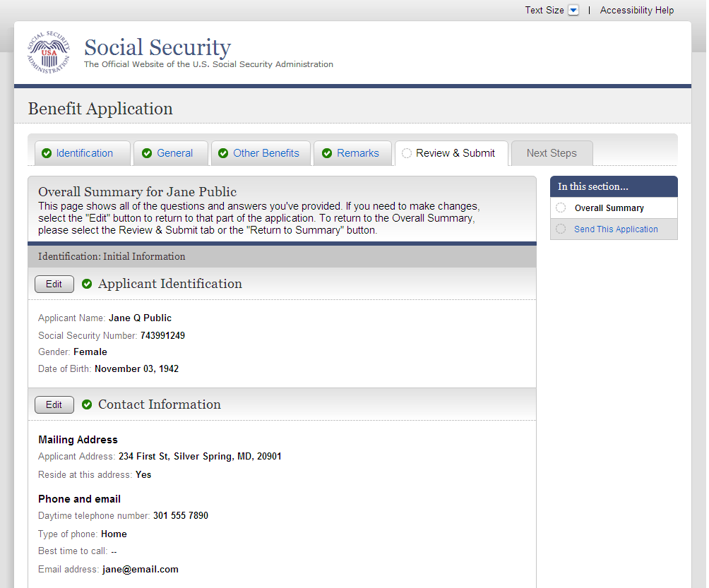The width and height of the screenshot is (709, 588).
Task: Click green checkmark beside Contact Information heading
Action: [87, 404]
